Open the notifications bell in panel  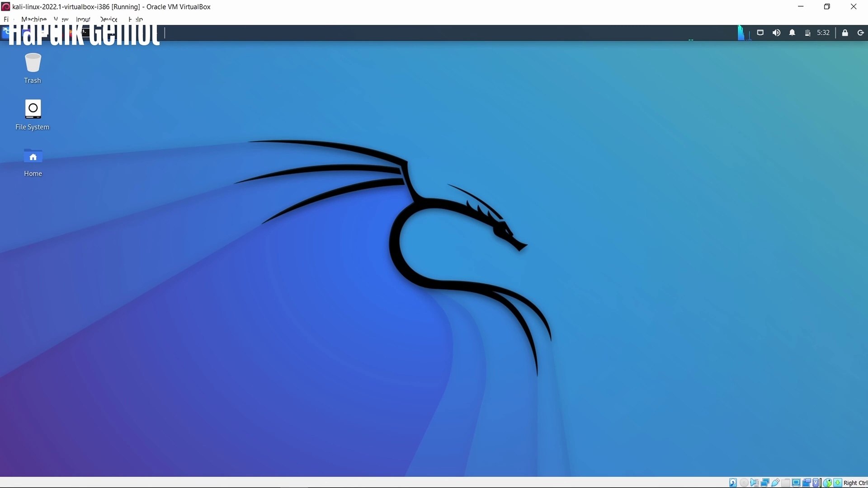(x=792, y=33)
